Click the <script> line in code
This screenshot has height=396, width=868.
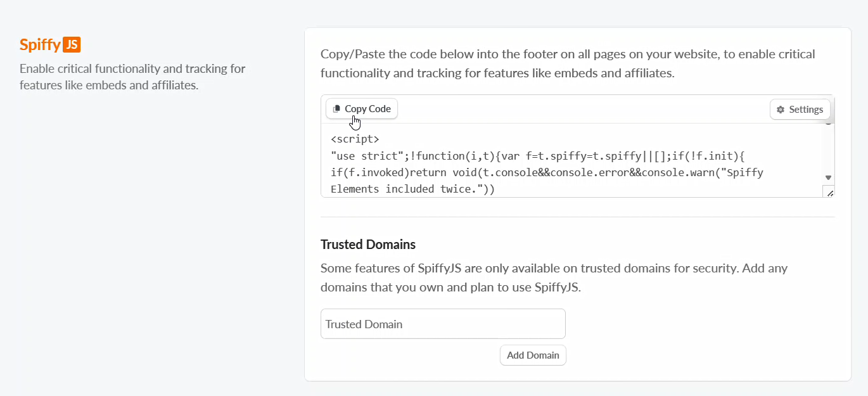[355, 139]
